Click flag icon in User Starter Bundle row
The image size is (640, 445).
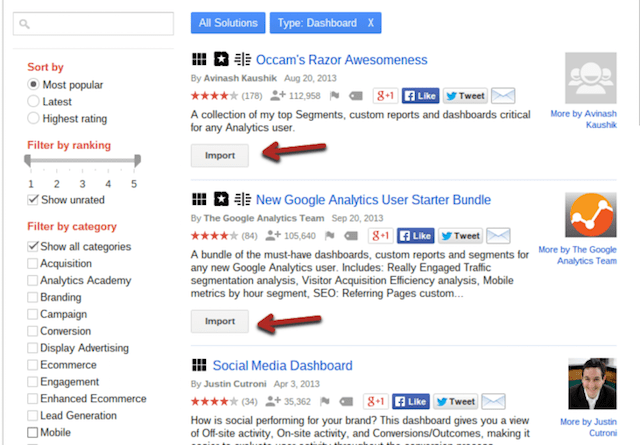[329, 236]
